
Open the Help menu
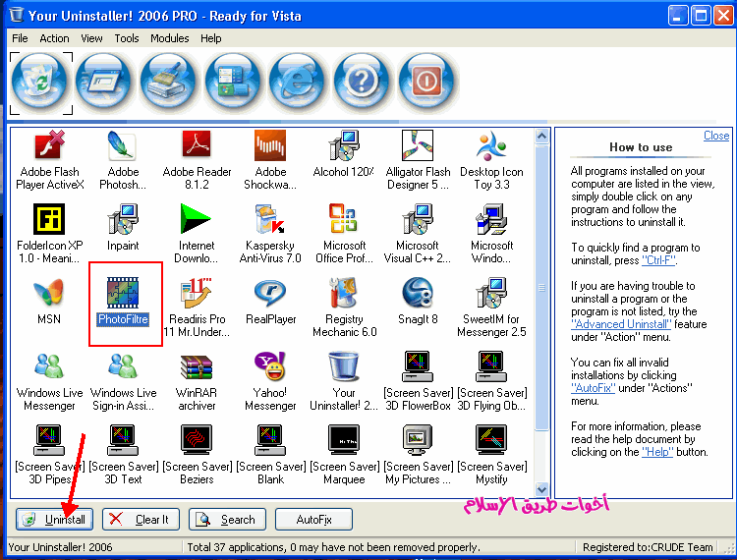[210, 38]
